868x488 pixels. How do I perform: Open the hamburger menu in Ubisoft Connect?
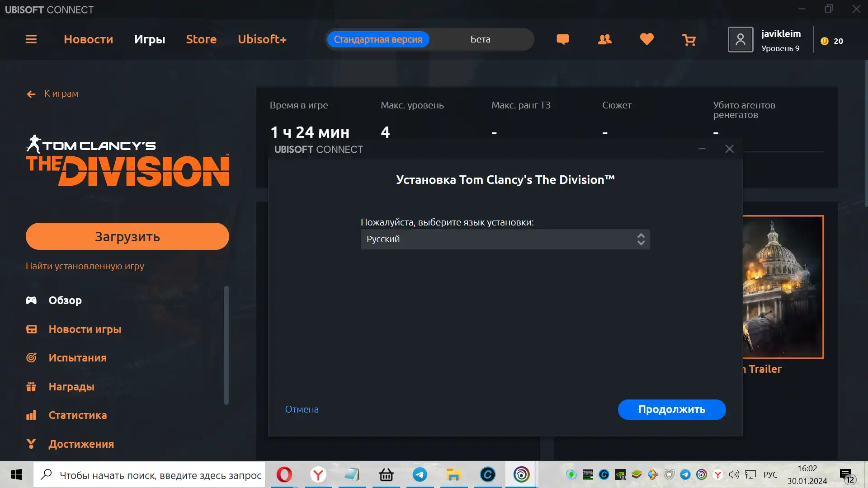click(x=31, y=39)
